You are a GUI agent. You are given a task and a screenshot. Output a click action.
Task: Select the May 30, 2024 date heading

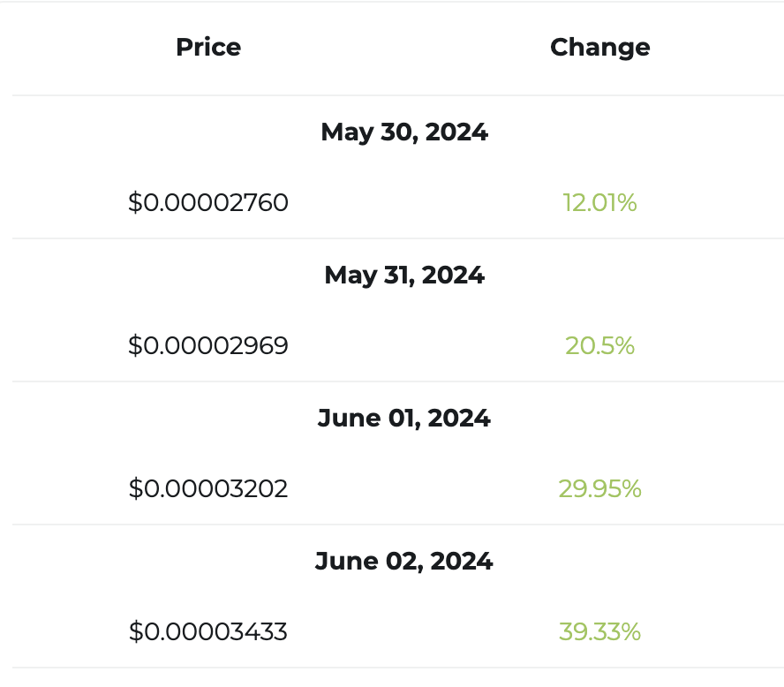(x=404, y=133)
